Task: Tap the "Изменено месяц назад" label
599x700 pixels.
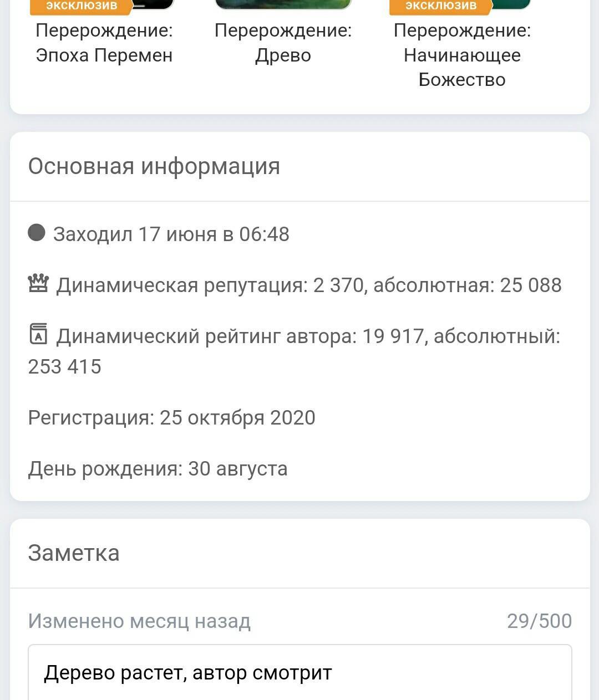Action: pyautogui.click(x=139, y=621)
